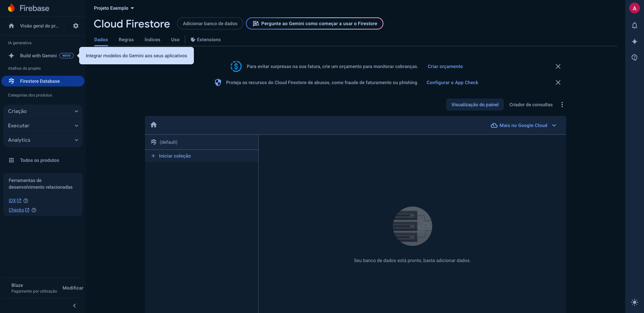644x313 pixels.
Task: Open Todos os produtos
Action: [40, 160]
